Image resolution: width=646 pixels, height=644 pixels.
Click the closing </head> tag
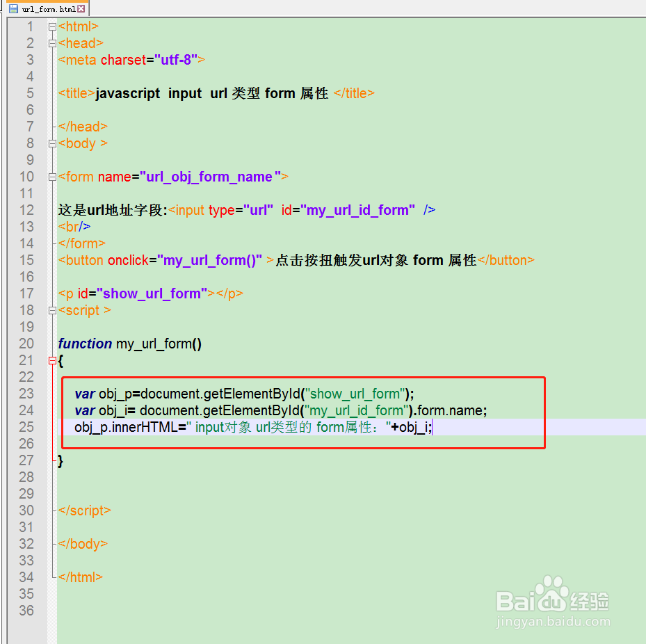coord(83,127)
